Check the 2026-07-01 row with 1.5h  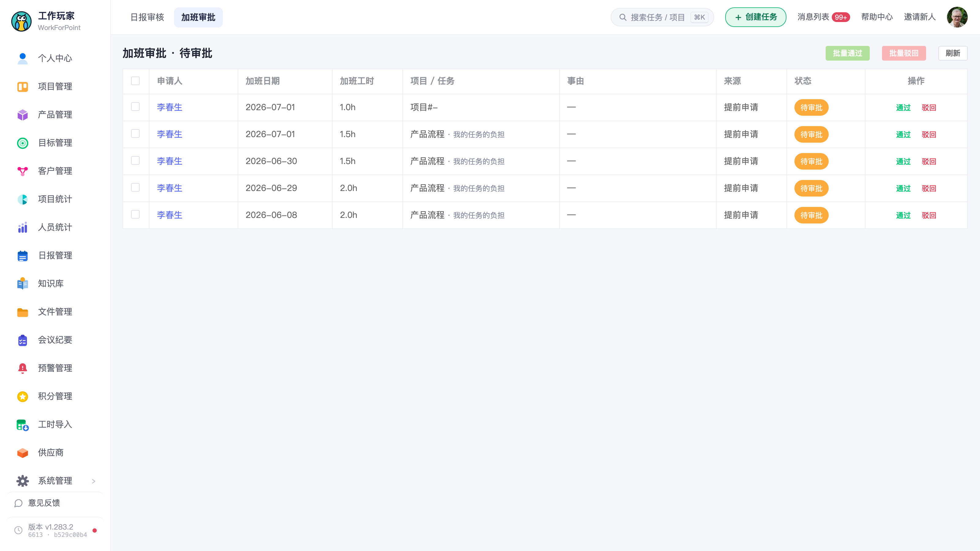coord(135,133)
